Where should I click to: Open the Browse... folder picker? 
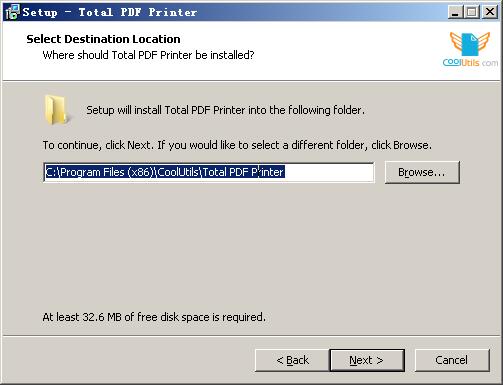[x=422, y=172]
